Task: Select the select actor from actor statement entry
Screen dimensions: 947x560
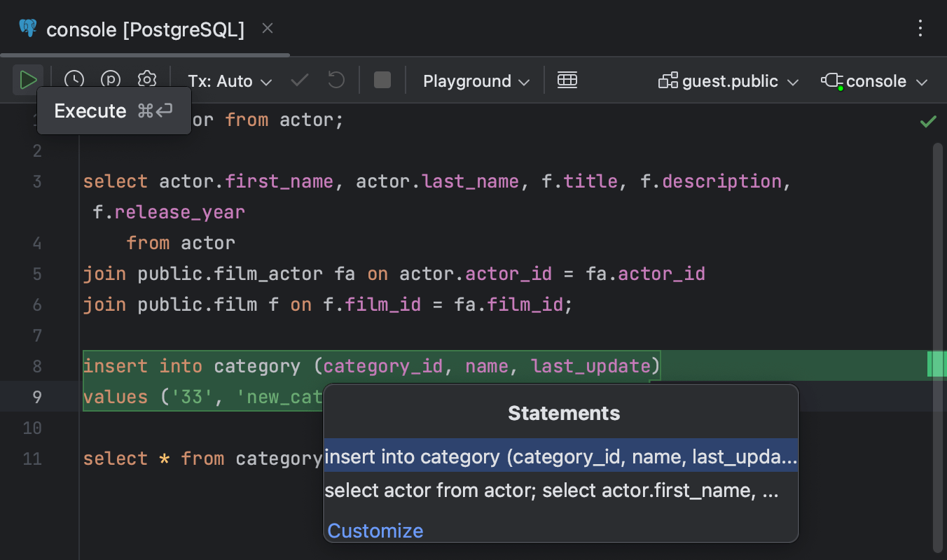Action: (x=553, y=490)
